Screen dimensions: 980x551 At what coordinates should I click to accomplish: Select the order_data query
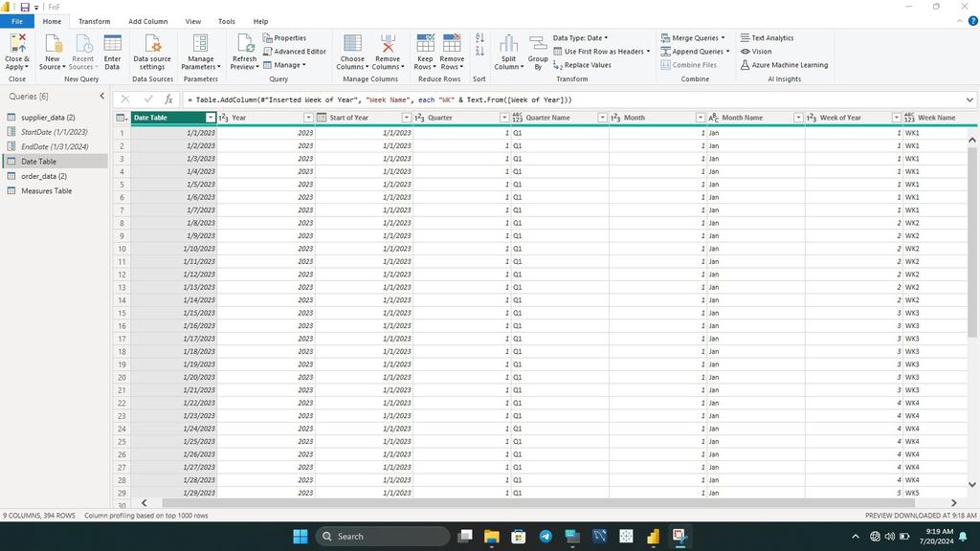(x=44, y=176)
